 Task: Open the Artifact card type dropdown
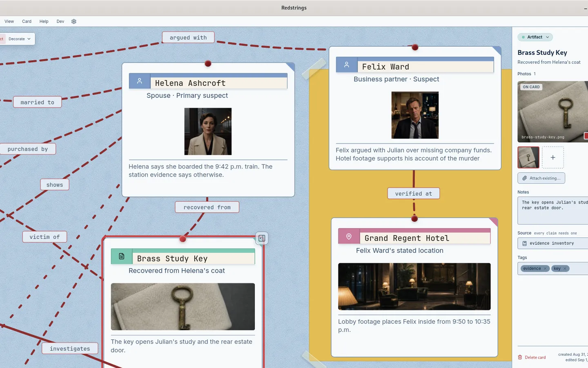[x=535, y=37]
